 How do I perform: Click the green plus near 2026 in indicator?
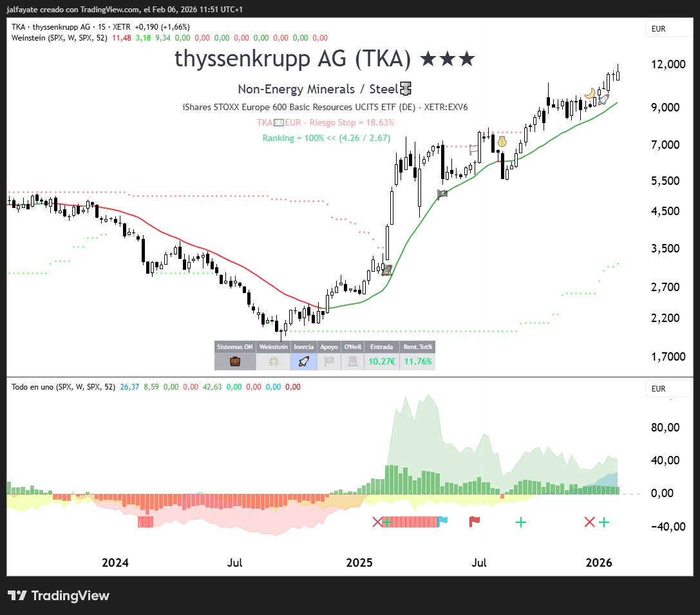point(603,522)
